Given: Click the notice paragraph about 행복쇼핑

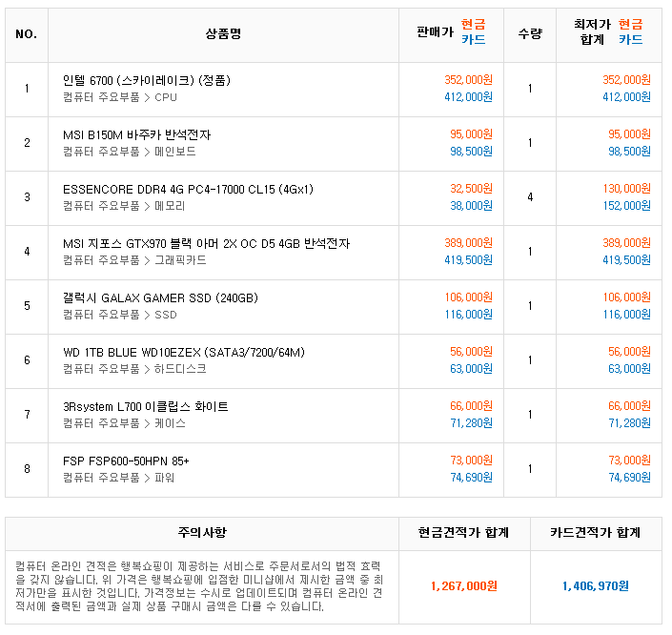Looking at the screenshot, I should click(199, 586).
